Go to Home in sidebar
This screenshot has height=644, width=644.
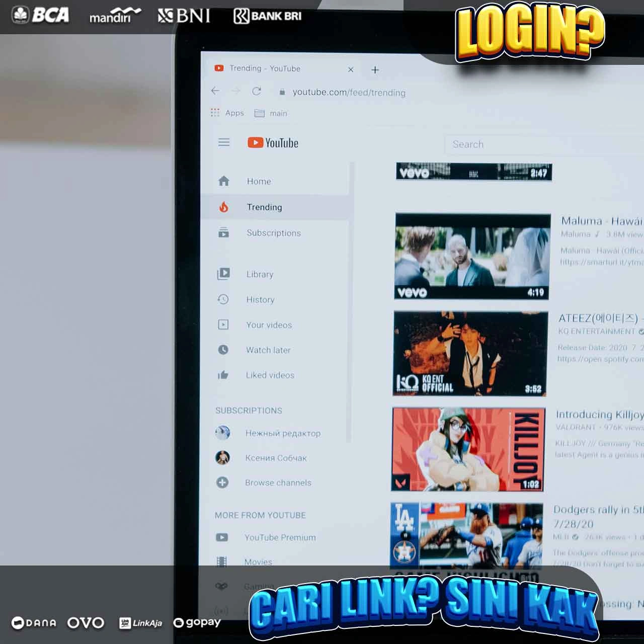(275, 181)
